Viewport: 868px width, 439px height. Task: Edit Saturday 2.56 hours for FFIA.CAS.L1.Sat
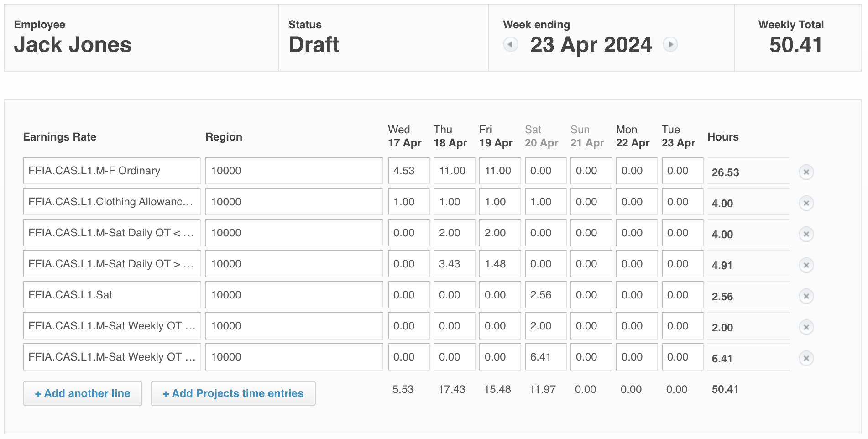click(x=546, y=295)
